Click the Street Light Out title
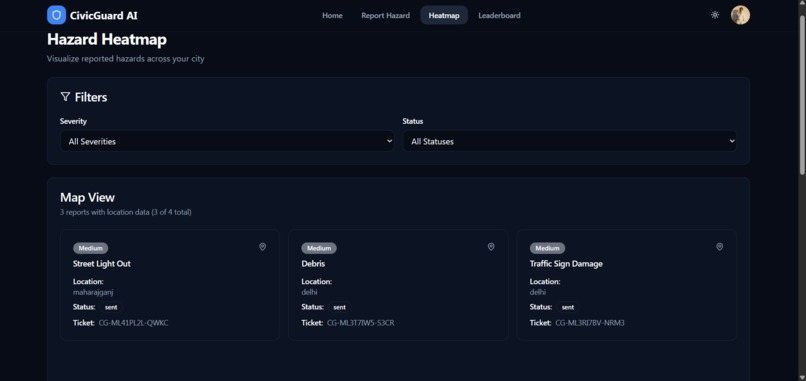806x381 pixels. 102,264
